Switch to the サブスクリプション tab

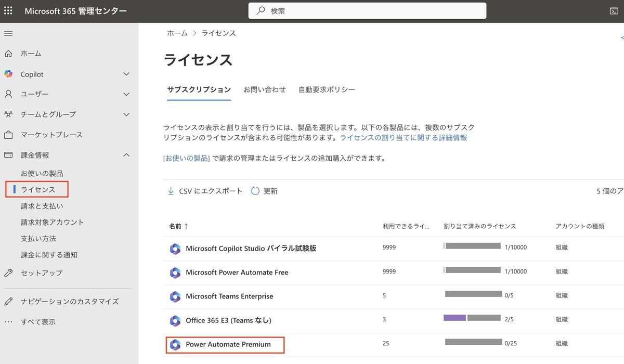coord(199,89)
